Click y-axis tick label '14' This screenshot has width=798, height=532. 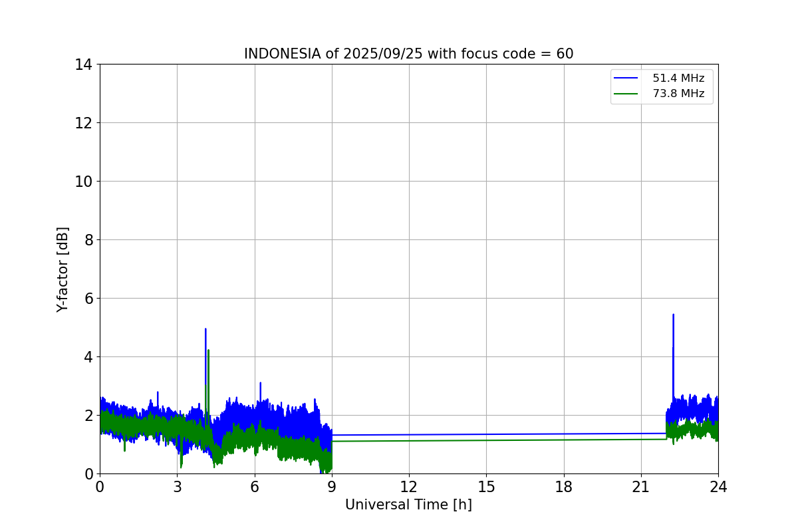coord(83,65)
